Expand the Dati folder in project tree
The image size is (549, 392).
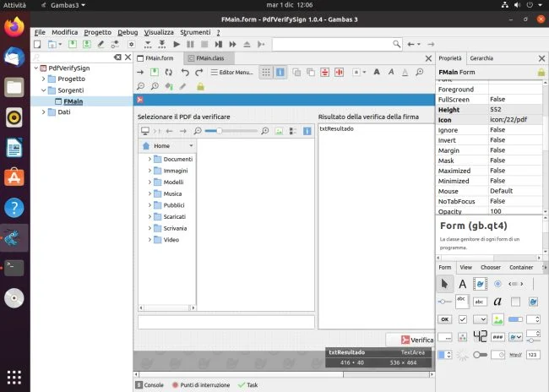pyautogui.click(x=43, y=112)
